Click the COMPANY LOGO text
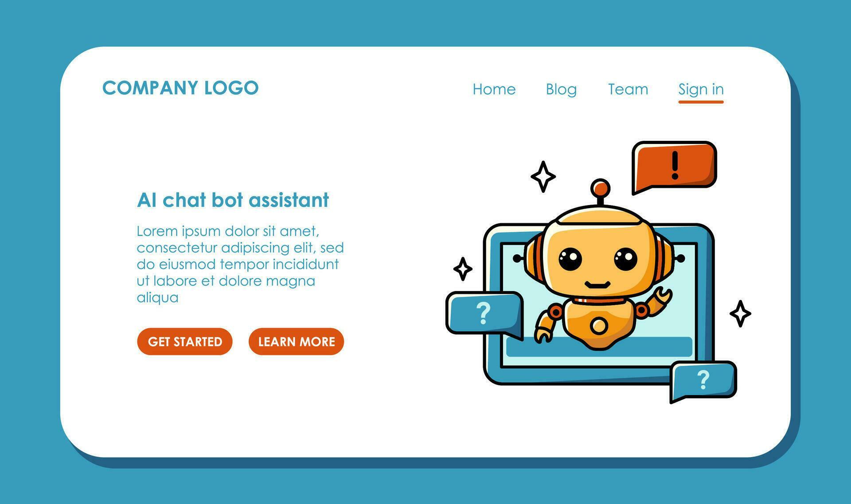 coord(180,88)
